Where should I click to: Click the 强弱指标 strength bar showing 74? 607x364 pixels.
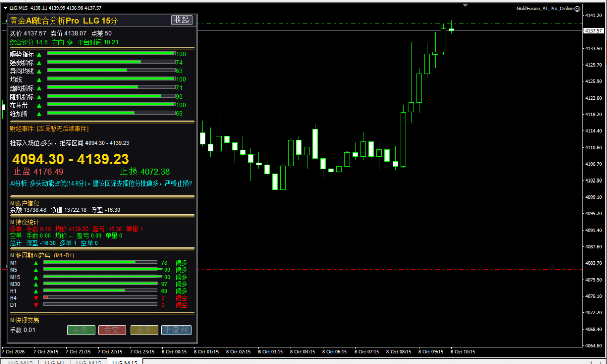111,62
